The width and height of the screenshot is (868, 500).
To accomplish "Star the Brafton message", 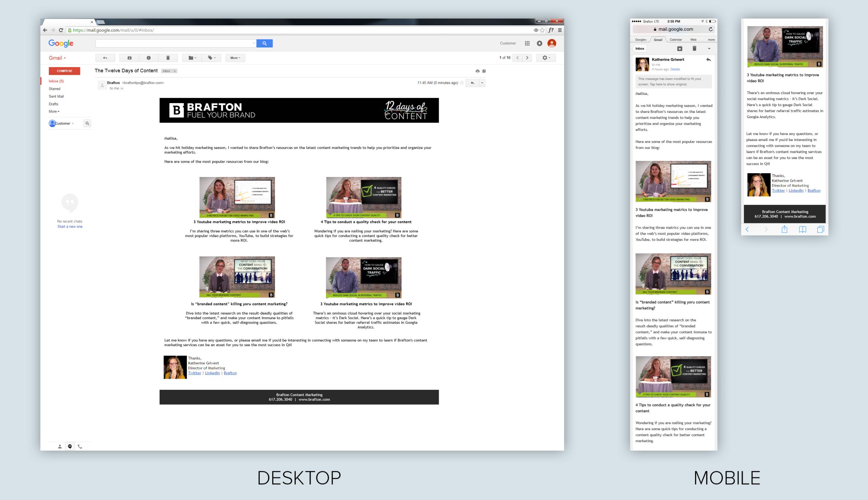I will click(462, 83).
